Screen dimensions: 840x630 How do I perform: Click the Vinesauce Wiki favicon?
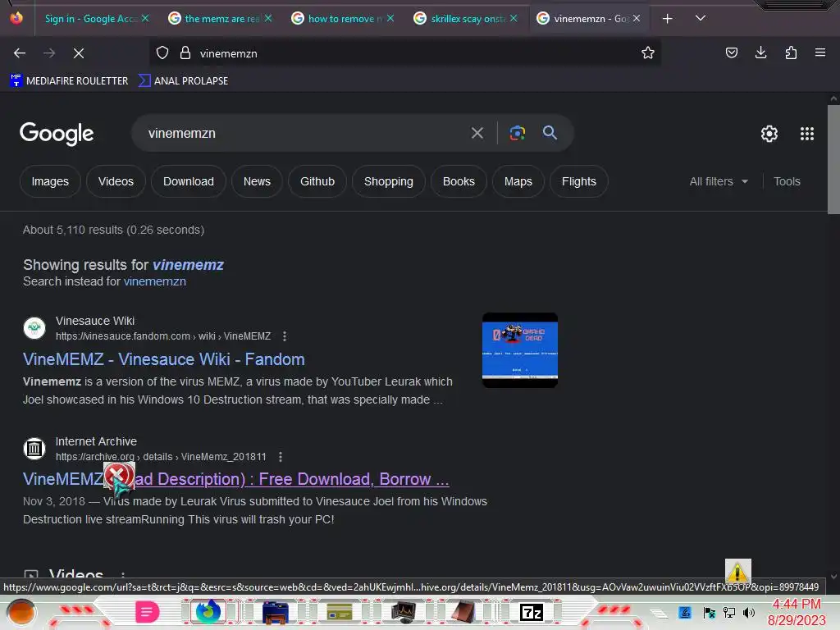[x=34, y=328]
